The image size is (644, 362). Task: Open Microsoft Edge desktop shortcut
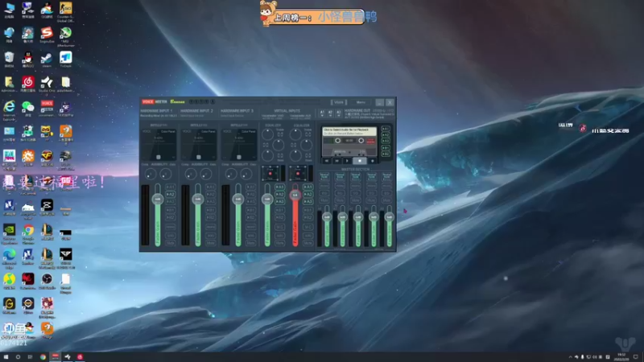(x=9, y=257)
